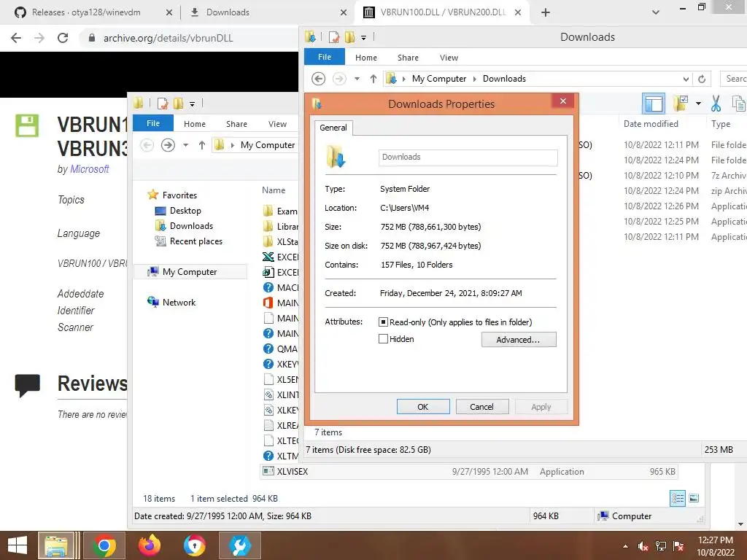Reload the archive.org page

63,38
